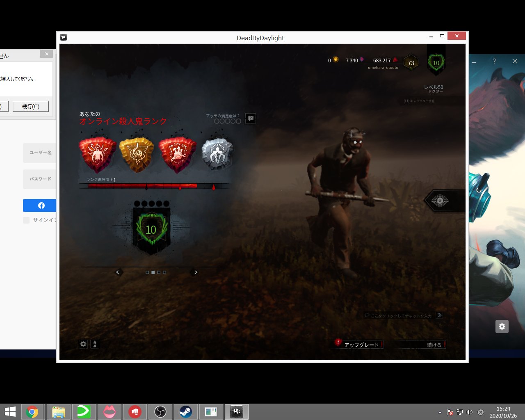525x420 pixels.
Task: Tick the サインイン checkbox in the left window
Action: click(x=26, y=220)
